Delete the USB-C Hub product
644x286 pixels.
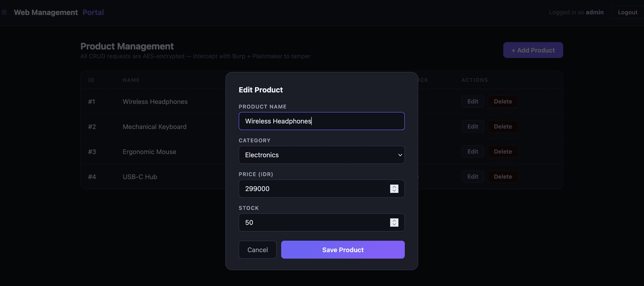pos(503,177)
